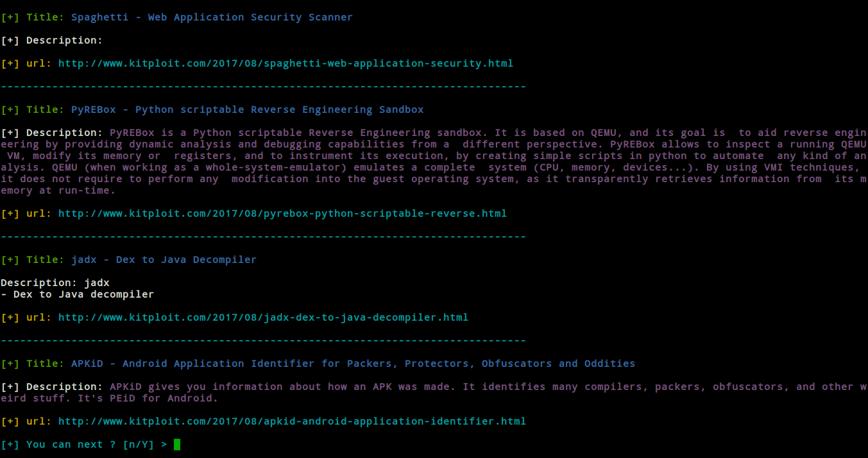868x458 pixels.
Task: Click the APKiD description text
Action: click(x=434, y=393)
